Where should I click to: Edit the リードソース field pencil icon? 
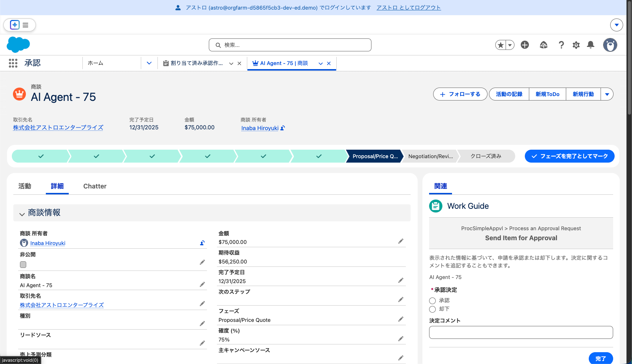[x=202, y=343]
